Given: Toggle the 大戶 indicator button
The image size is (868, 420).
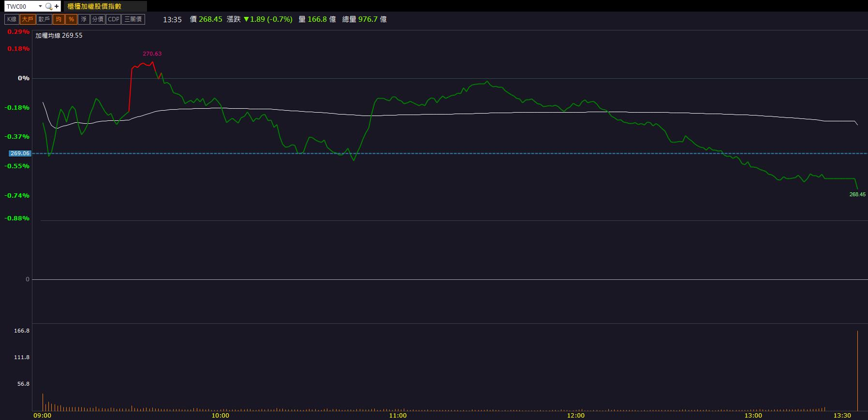Looking at the screenshot, I should click(x=28, y=19).
